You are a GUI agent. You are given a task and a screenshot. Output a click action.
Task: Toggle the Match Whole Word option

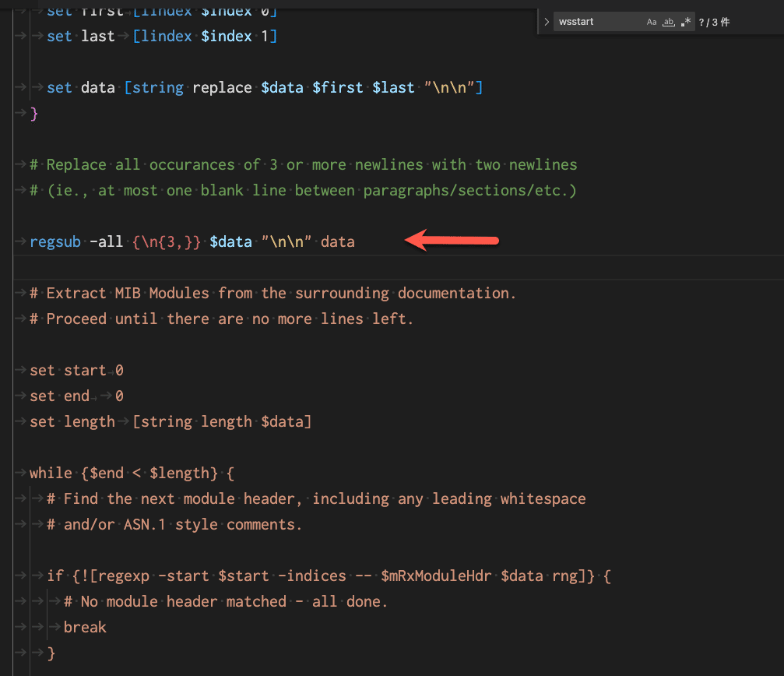(x=668, y=21)
